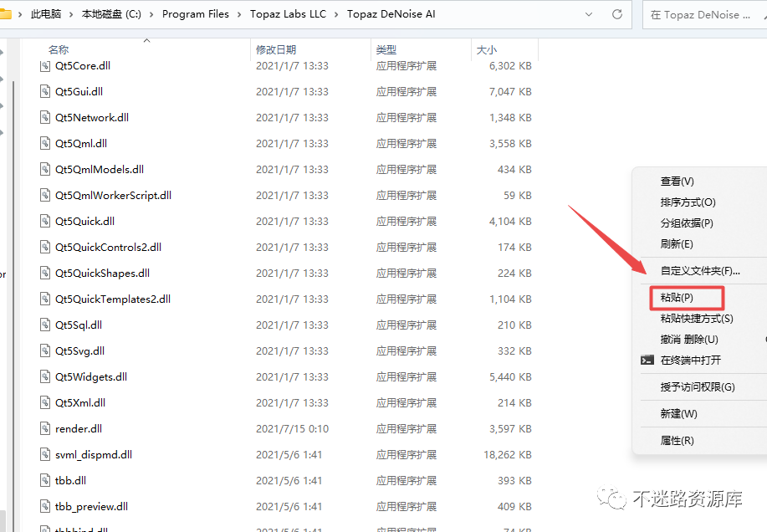767x532 pixels.
Task: Click the Qt5Sql.dll file icon
Action: pos(45,325)
